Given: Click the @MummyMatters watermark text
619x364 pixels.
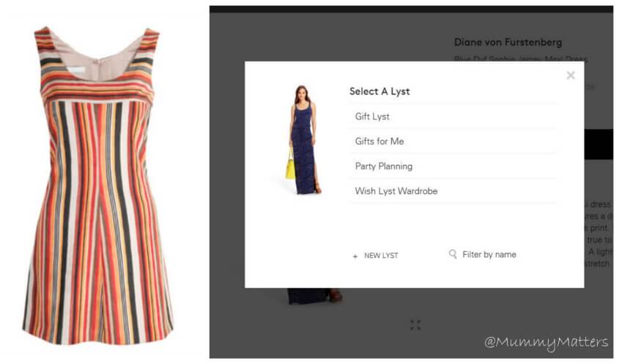Looking at the screenshot, I should pos(546,342).
